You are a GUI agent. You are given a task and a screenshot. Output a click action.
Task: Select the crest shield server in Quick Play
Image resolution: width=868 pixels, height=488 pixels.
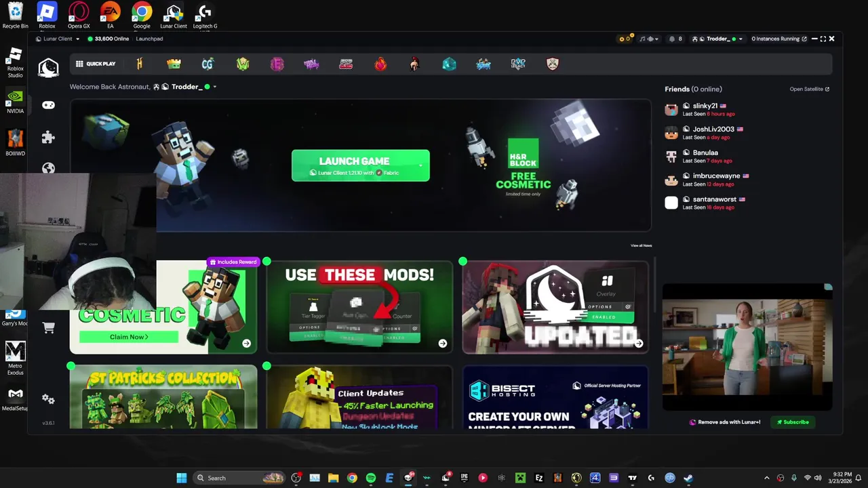pos(553,64)
